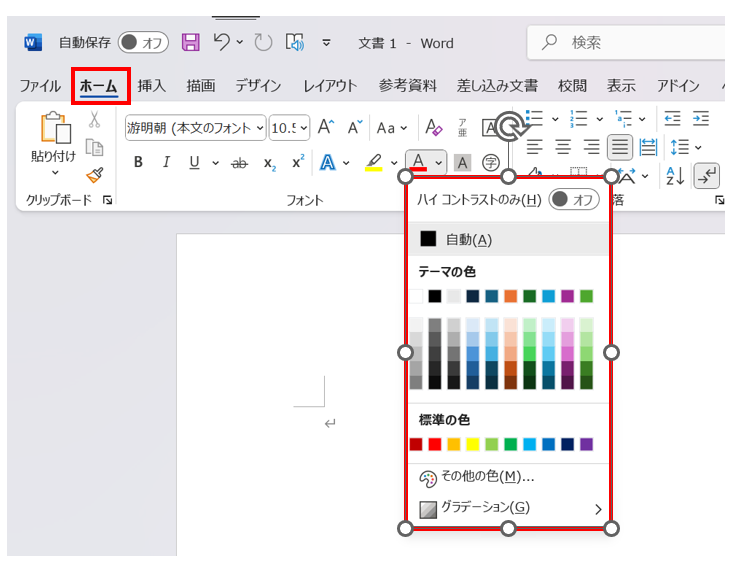Click the Undo arrow icon
Screen dimensions: 736x572
[x=222, y=42]
